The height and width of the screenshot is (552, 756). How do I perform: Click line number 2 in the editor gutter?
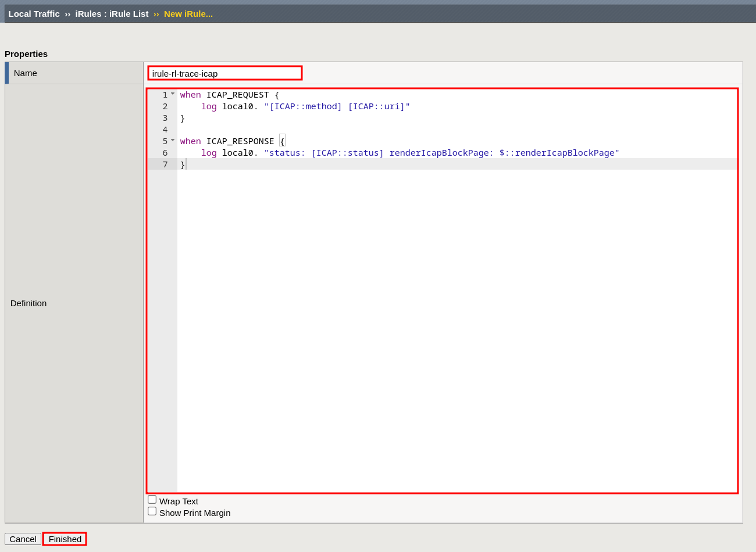click(165, 106)
